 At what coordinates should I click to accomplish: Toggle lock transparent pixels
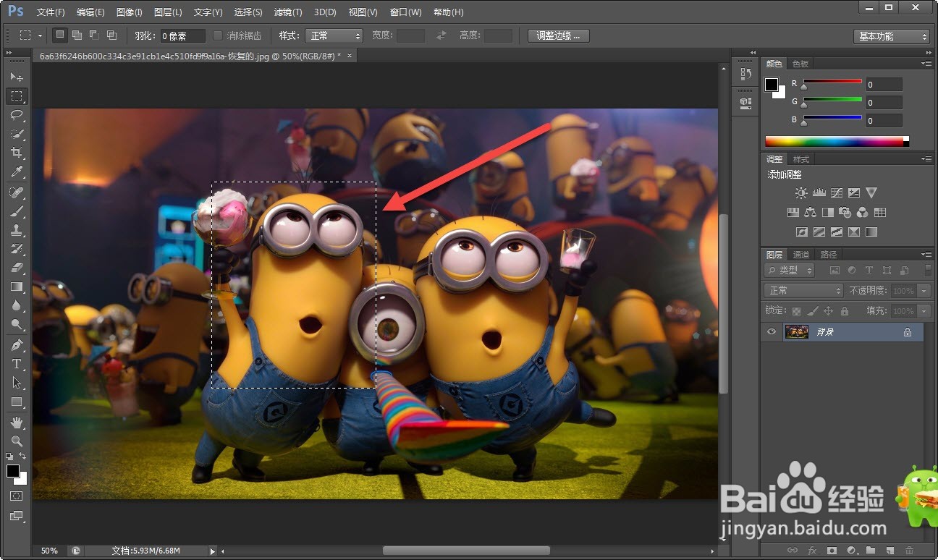point(796,311)
